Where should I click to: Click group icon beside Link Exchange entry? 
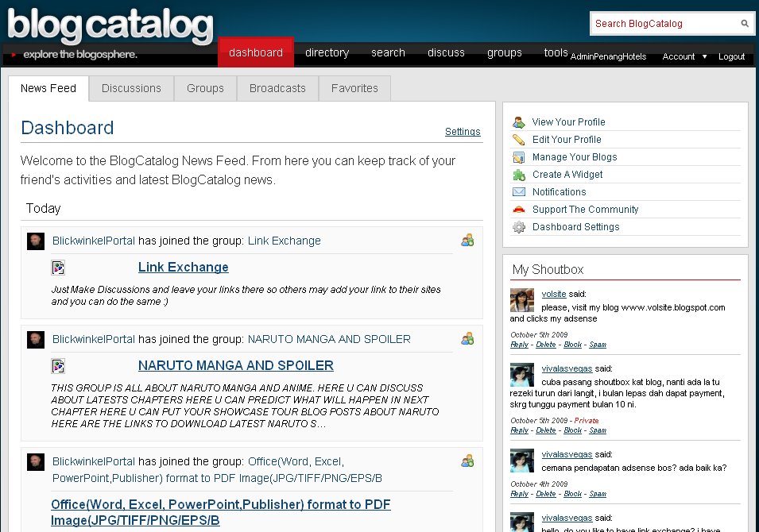tap(467, 241)
